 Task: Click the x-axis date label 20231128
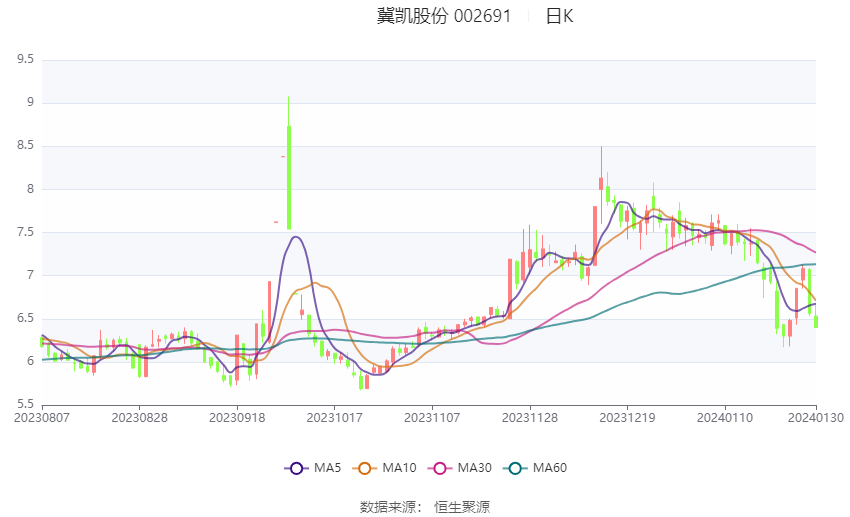[530, 418]
